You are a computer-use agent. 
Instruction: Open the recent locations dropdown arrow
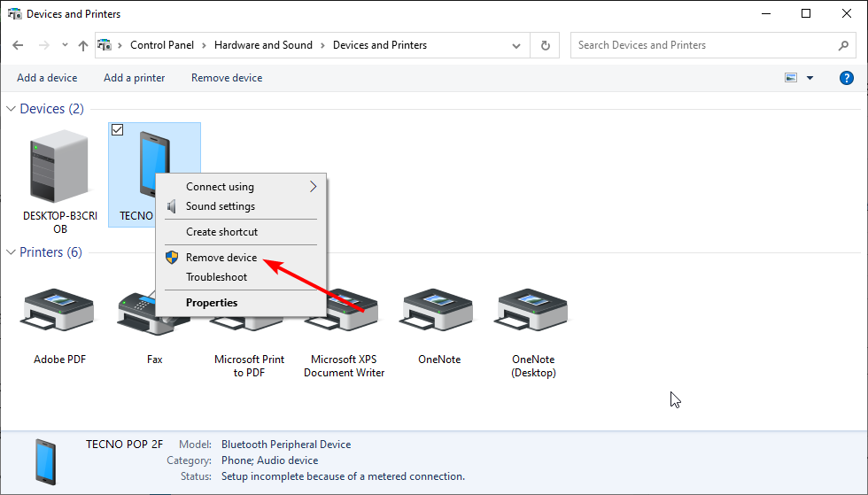point(65,45)
